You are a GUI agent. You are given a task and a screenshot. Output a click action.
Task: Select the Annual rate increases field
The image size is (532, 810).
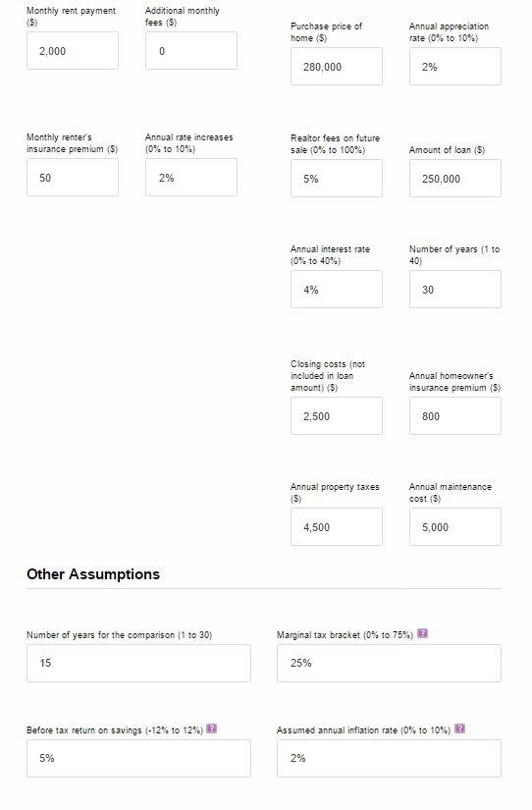coord(191,177)
